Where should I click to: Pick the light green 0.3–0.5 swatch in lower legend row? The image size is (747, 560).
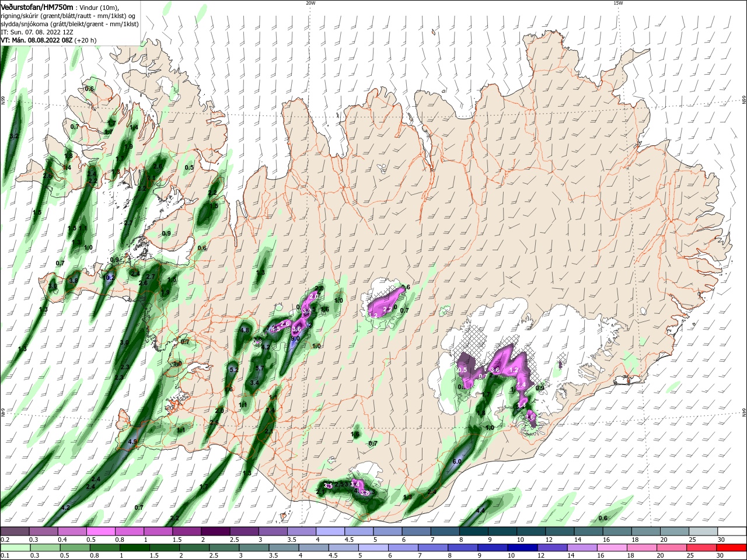click(x=44, y=548)
